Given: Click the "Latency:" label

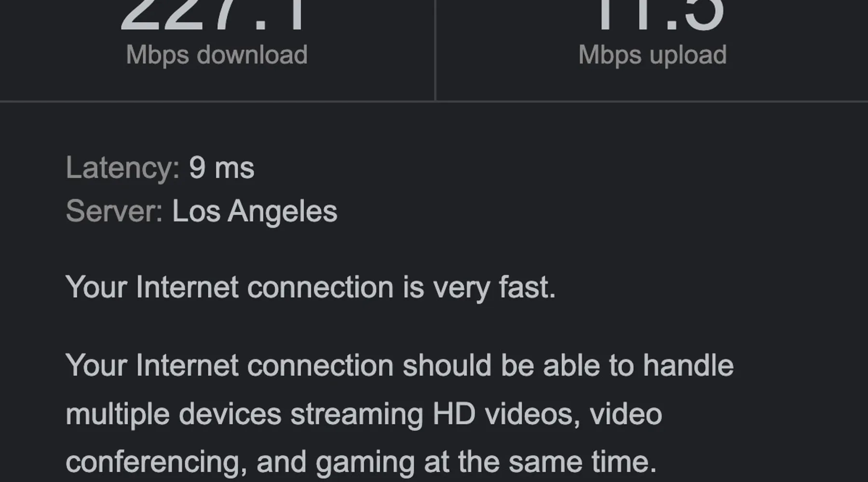Looking at the screenshot, I should 122,168.
